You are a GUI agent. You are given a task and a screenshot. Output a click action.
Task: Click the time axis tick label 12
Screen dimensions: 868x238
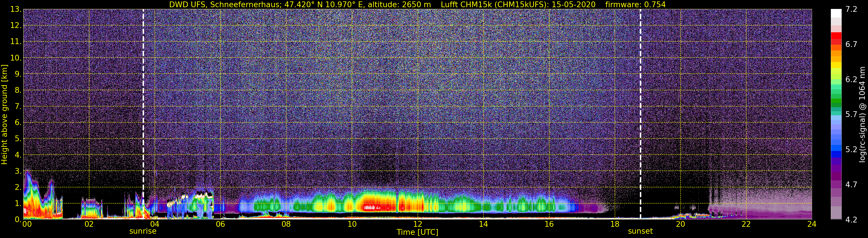click(417, 224)
